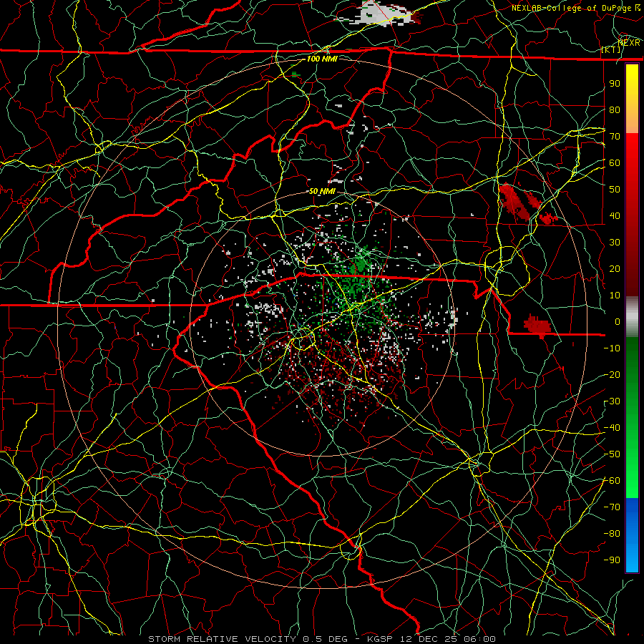Click the positive 60 scale value
The height and width of the screenshot is (644, 644).
(x=615, y=162)
